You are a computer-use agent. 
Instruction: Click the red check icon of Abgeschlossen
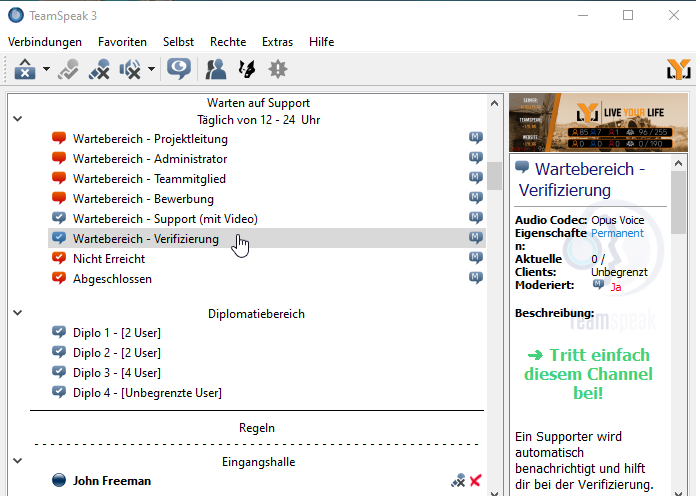tap(59, 278)
